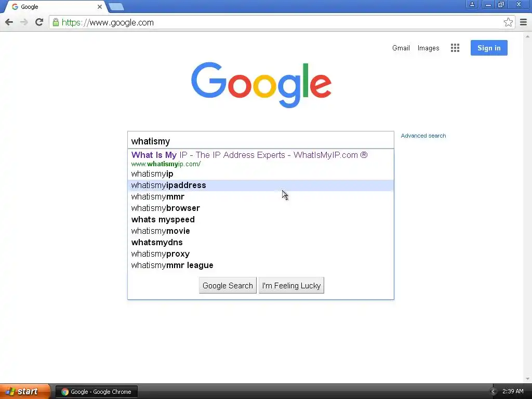Image resolution: width=532 pixels, height=399 pixels.
Task: Expand hidden system tray icons arrow
Action: tap(493, 392)
